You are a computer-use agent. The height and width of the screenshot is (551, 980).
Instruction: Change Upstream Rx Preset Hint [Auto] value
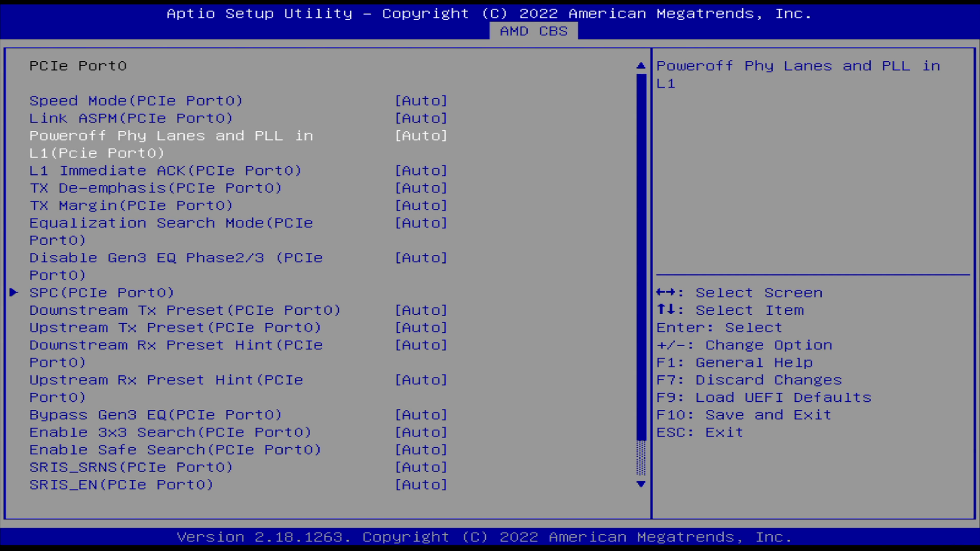pyautogui.click(x=421, y=380)
